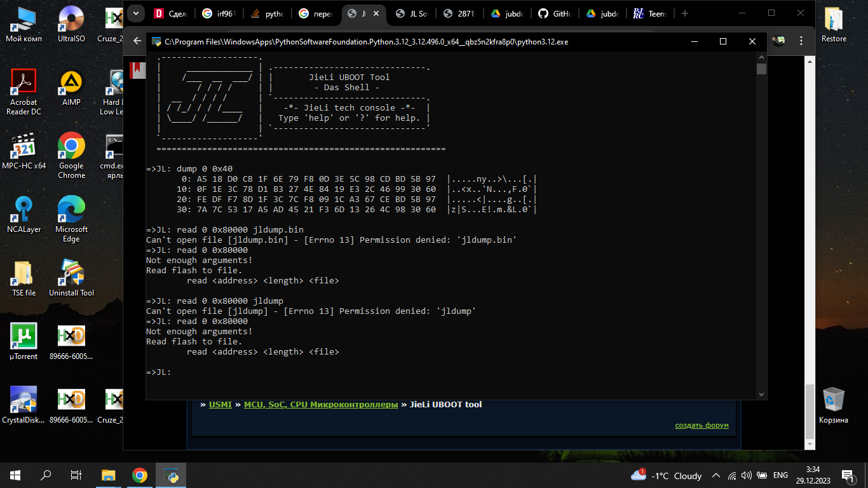Switch input language from ENG
Viewport: 868px width, 488px height.
(x=780, y=475)
